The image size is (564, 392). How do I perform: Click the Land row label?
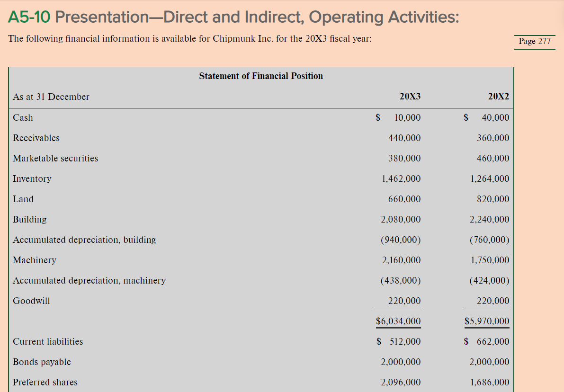[23, 199]
